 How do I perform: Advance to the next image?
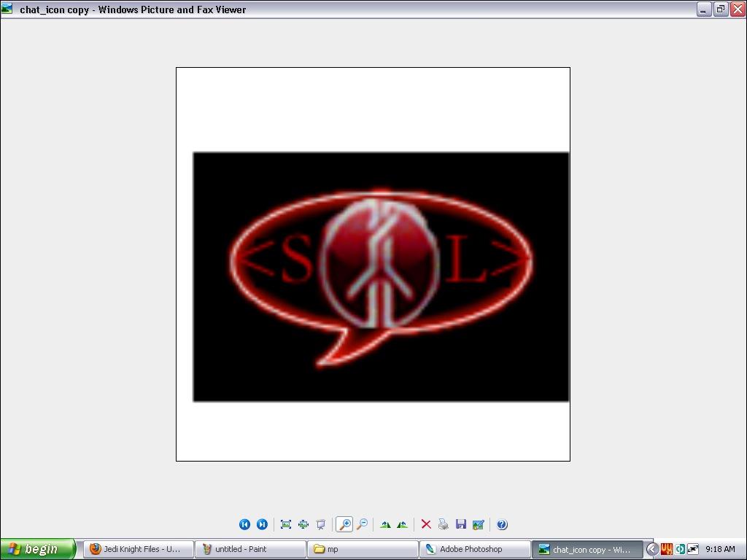(262, 524)
